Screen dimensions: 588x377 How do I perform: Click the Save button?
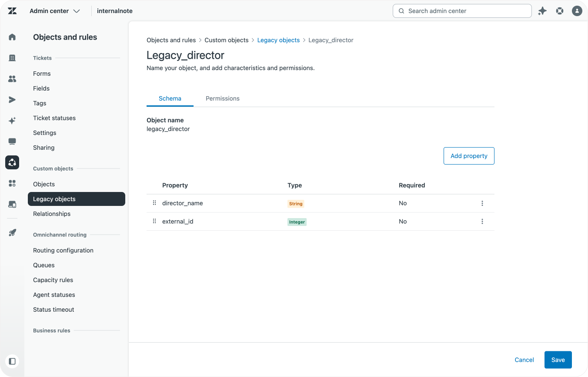pos(558,360)
